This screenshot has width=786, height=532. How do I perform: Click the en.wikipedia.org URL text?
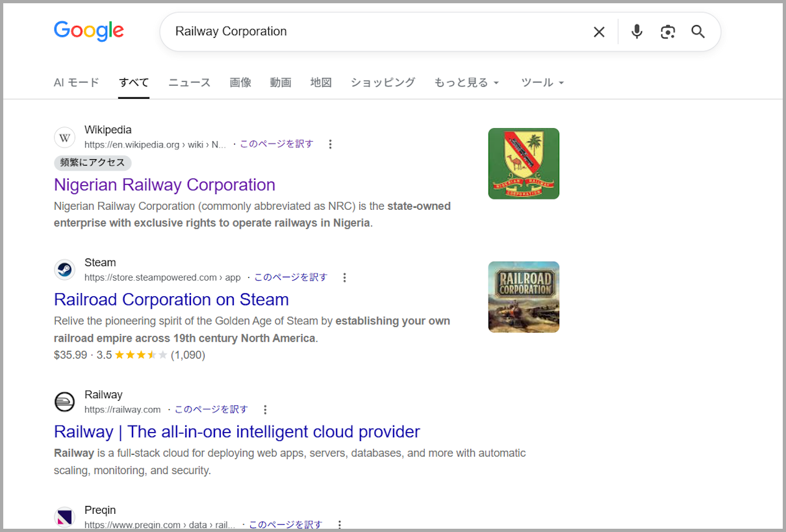coord(155,144)
